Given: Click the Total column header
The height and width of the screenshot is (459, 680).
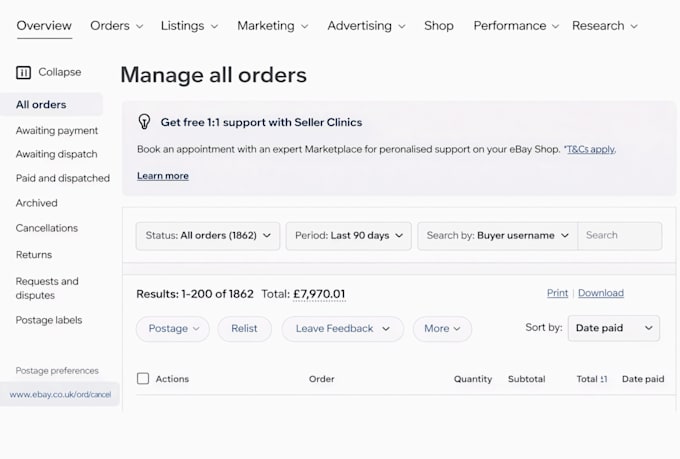Looking at the screenshot, I should [587, 379].
